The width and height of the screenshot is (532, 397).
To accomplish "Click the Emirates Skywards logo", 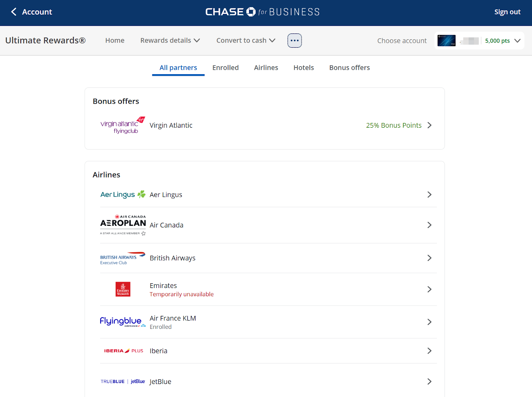I will click(123, 289).
